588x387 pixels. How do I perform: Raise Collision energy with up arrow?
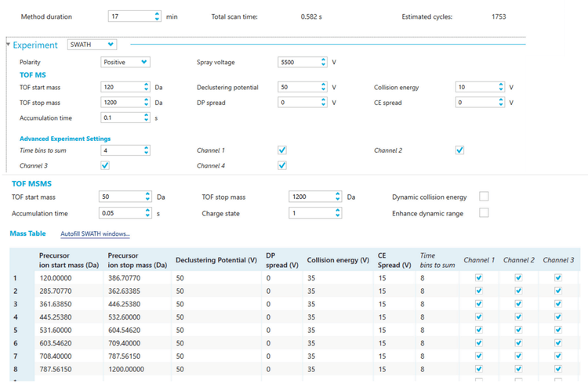(500, 85)
